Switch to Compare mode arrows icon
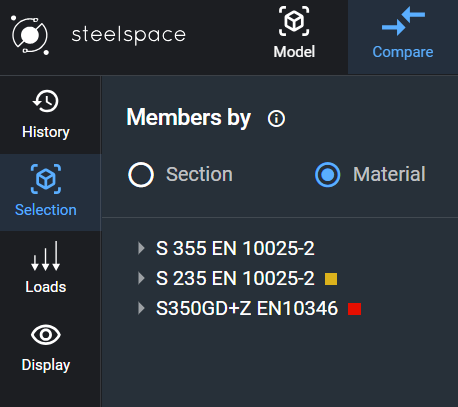Viewport: 458px width, 407px height. (x=403, y=22)
